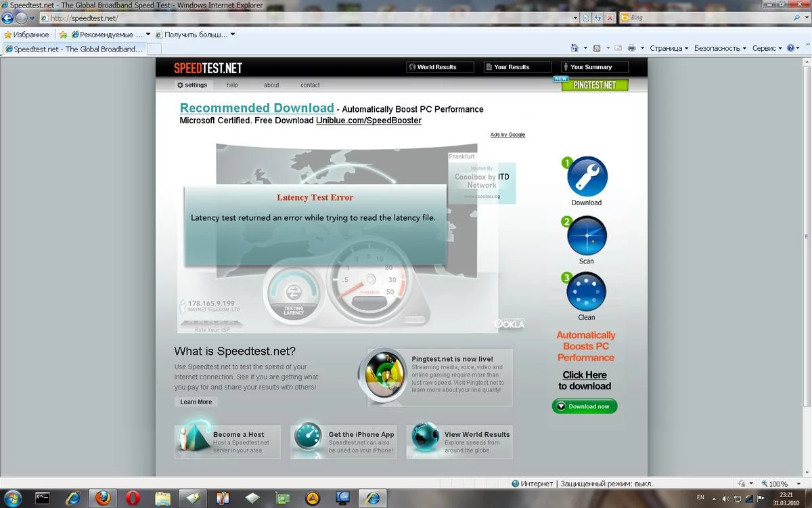Screen dimensions: 812x508
Task: Click the green Download now button
Action: pos(585,406)
